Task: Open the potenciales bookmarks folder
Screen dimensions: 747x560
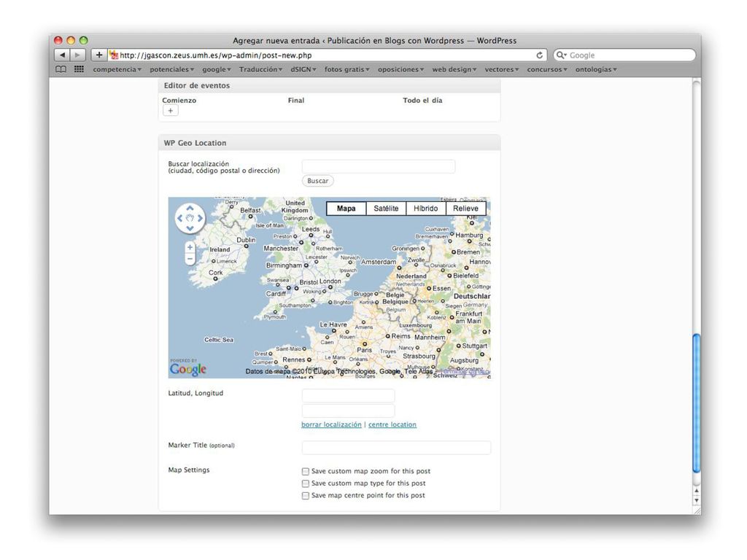Action: (171, 69)
